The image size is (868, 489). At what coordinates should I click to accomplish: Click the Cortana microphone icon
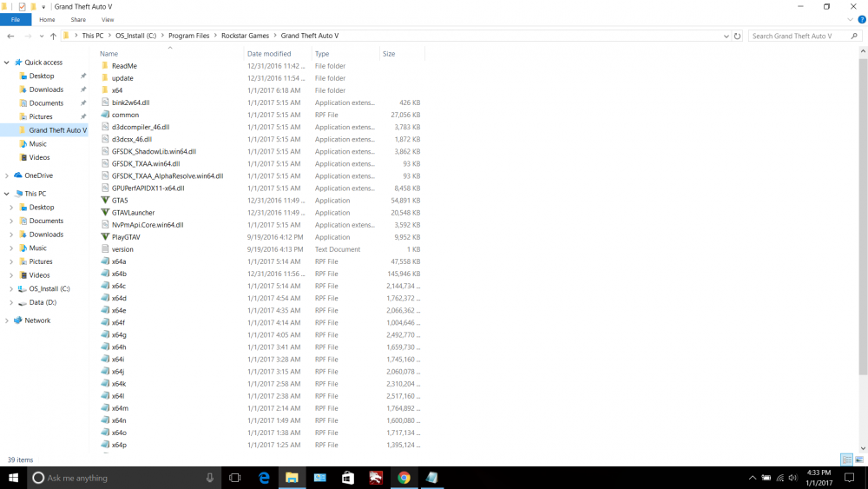[x=210, y=478]
